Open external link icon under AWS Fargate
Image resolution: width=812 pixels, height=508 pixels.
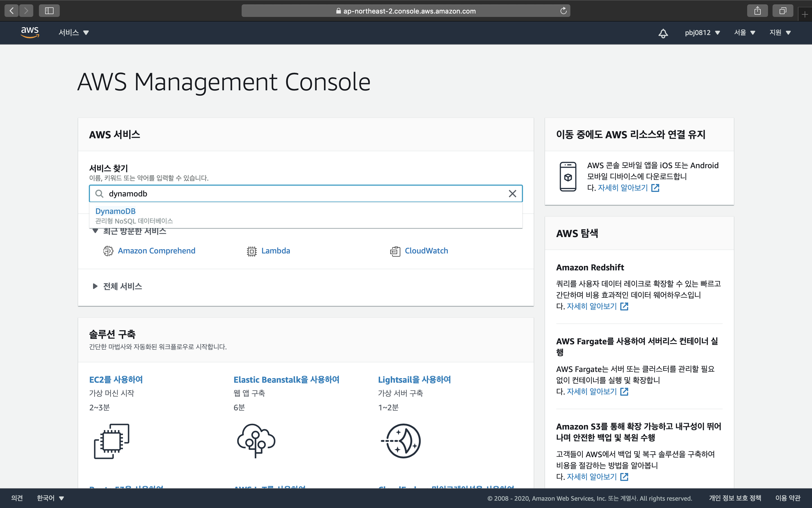pyautogui.click(x=624, y=392)
